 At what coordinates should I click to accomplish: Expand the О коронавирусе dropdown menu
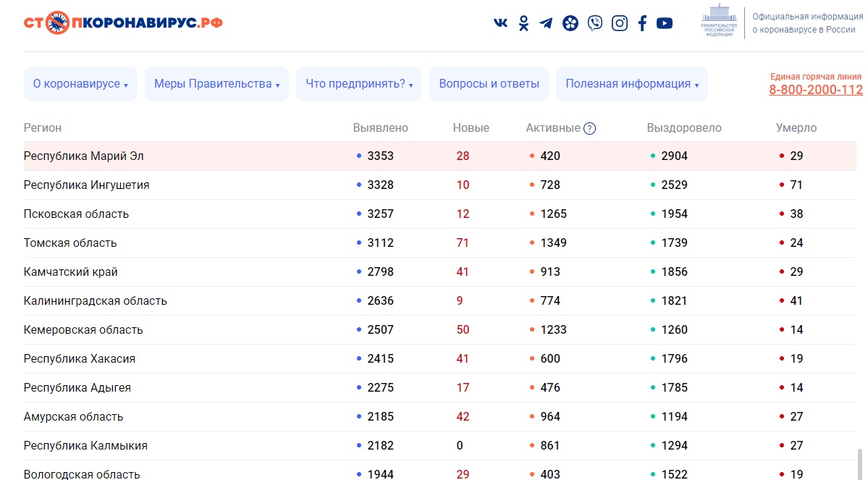[x=80, y=84]
